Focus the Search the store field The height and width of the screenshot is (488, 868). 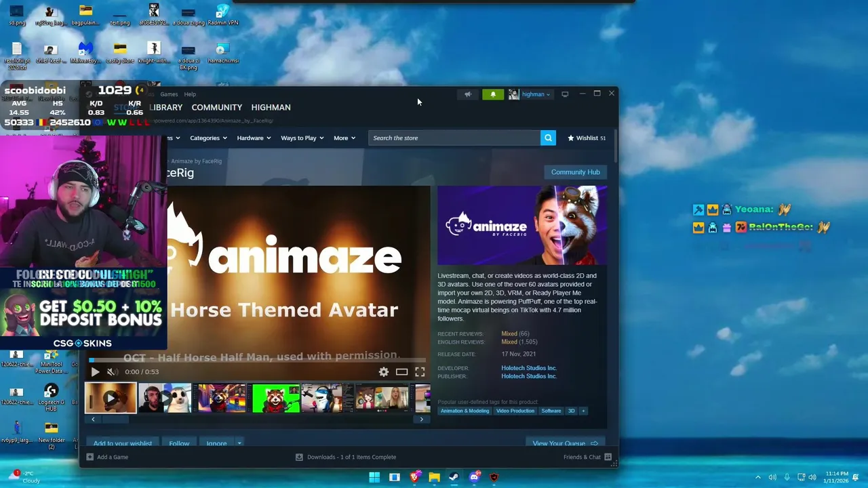click(x=454, y=138)
